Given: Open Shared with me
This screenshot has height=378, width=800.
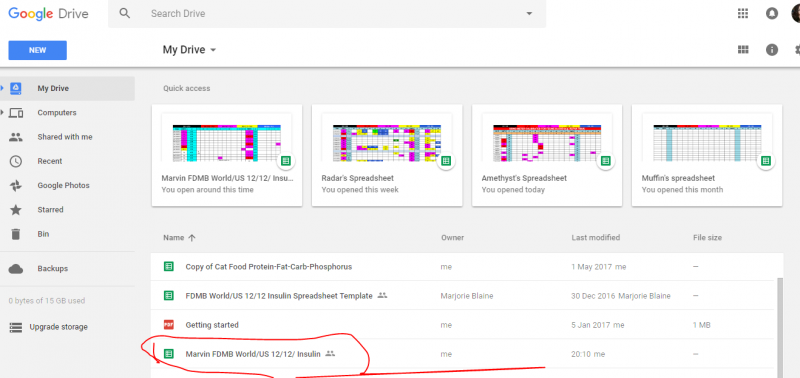Looking at the screenshot, I should (x=65, y=137).
